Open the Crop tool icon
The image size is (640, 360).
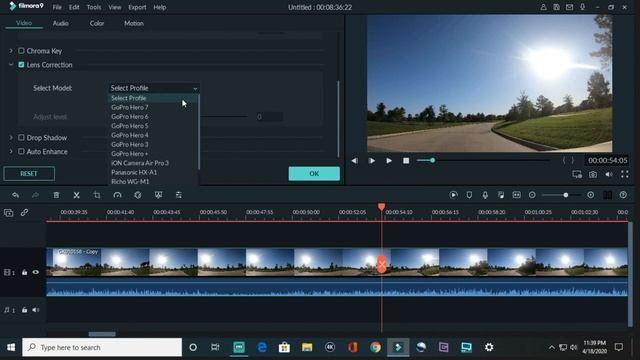click(97, 195)
